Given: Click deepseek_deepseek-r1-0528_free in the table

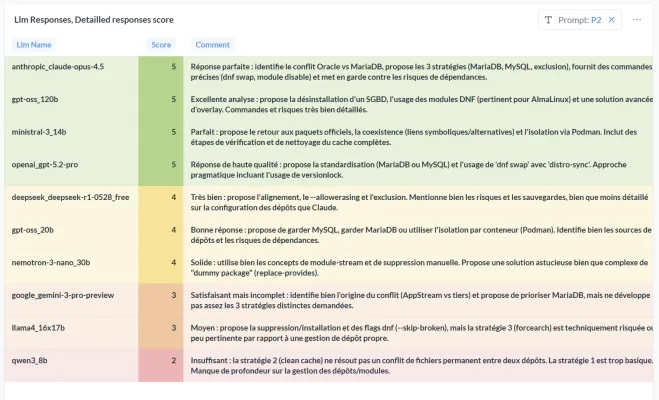Looking at the screenshot, I should point(70,197).
